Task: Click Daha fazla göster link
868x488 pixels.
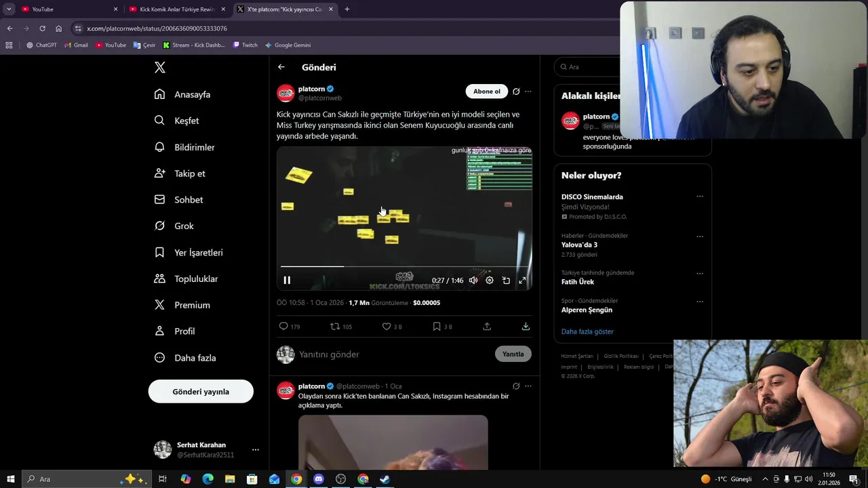Action: 587,331
